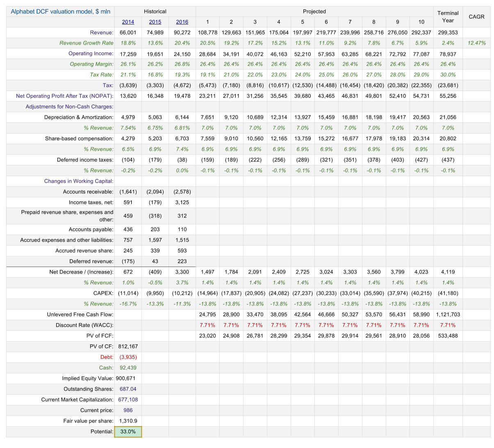This screenshot has width=494, height=448.
Task: Open the 2014 historical year link
Action: pos(128,22)
